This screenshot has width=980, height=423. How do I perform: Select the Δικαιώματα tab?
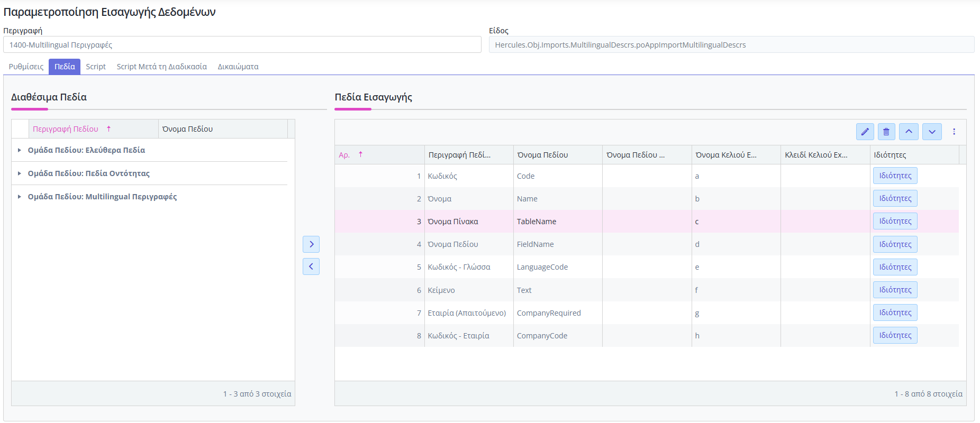point(238,67)
